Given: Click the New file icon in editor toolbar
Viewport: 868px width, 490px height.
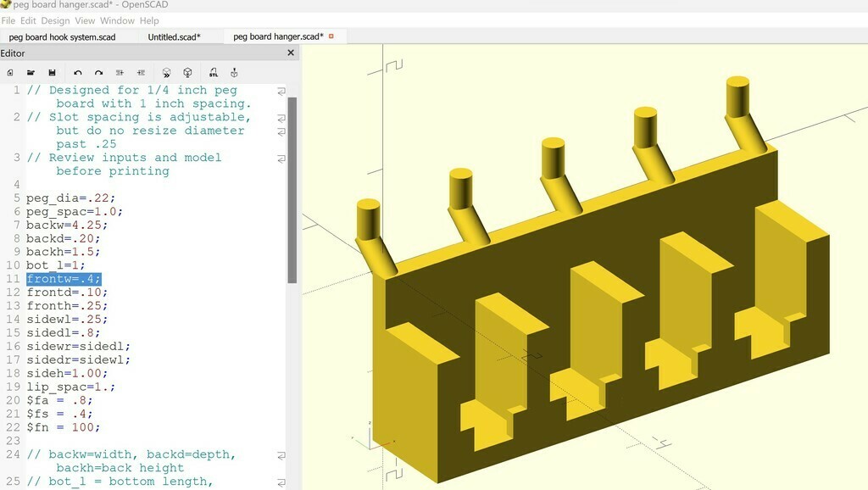Looking at the screenshot, I should tap(9, 73).
